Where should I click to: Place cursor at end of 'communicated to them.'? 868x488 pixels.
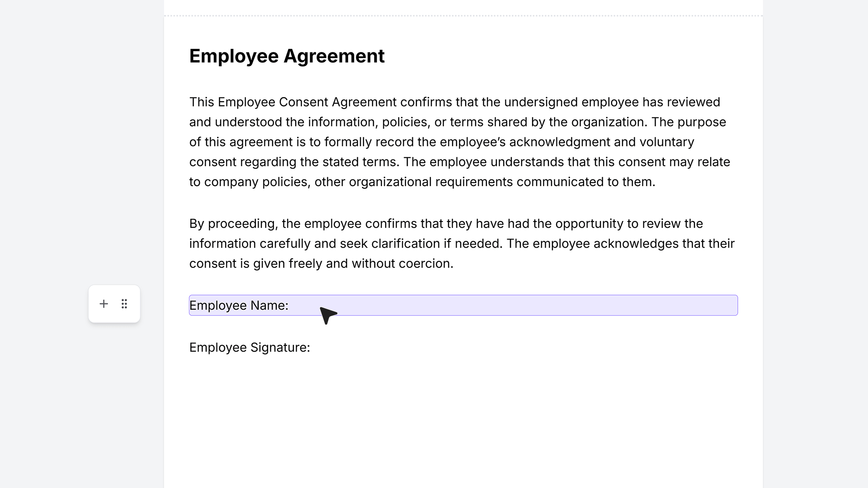click(656, 182)
